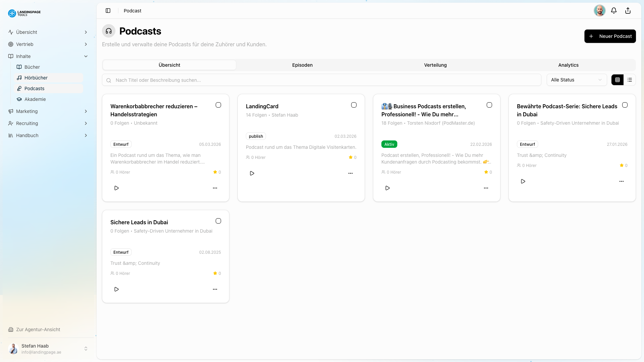Click the Neuer Podcast button
The height and width of the screenshot is (362, 644).
[x=610, y=36]
